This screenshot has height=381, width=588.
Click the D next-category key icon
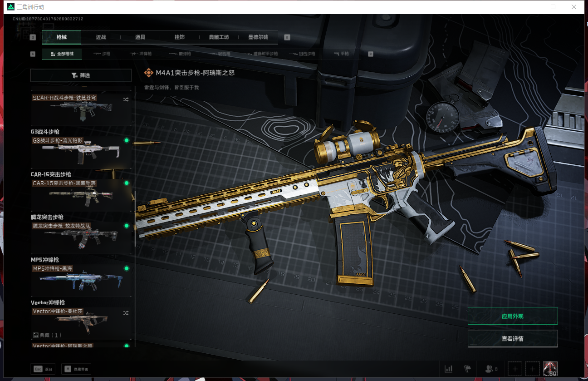(371, 54)
